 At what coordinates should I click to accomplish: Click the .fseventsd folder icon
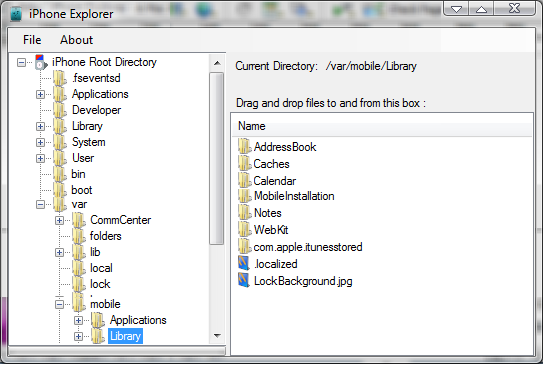pos(60,78)
